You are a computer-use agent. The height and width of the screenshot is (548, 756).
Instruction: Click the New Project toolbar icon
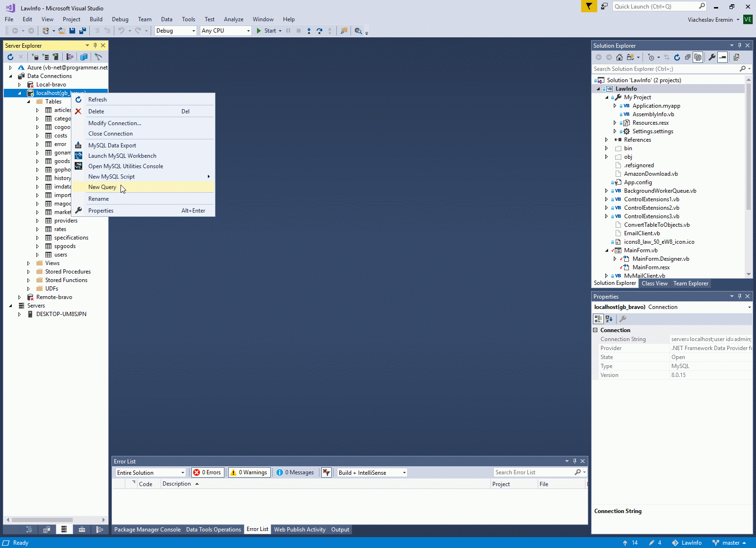(x=46, y=31)
